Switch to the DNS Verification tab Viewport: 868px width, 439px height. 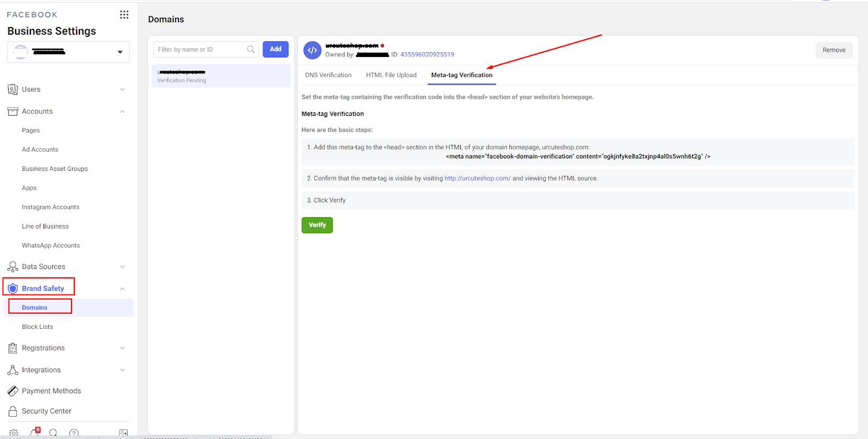(328, 75)
